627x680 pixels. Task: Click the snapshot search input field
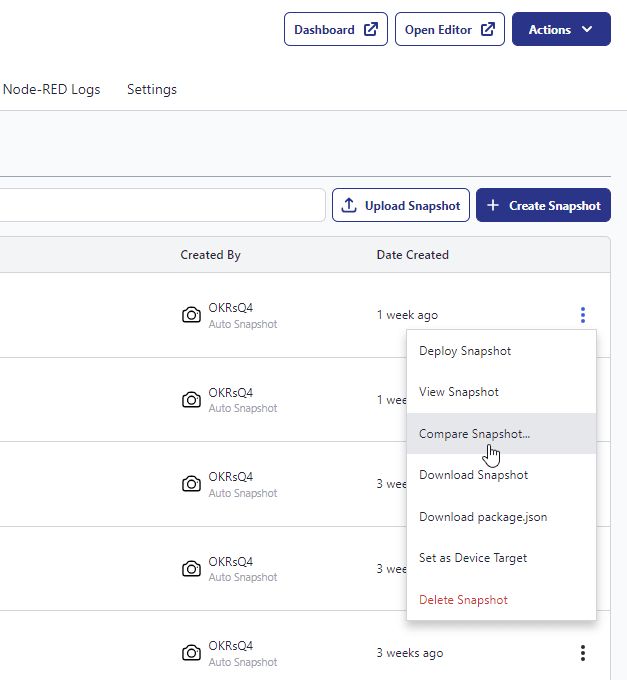click(160, 206)
